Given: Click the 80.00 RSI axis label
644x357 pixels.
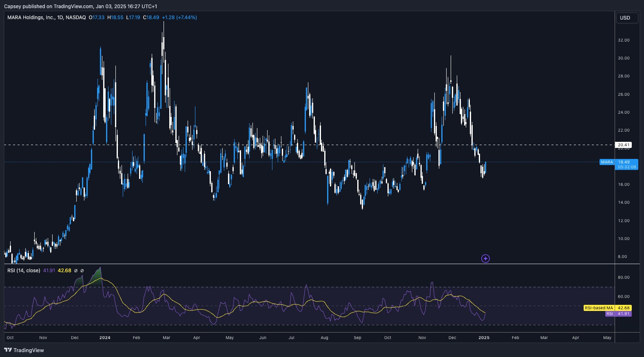Looking at the screenshot, I should [x=624, y=278].
